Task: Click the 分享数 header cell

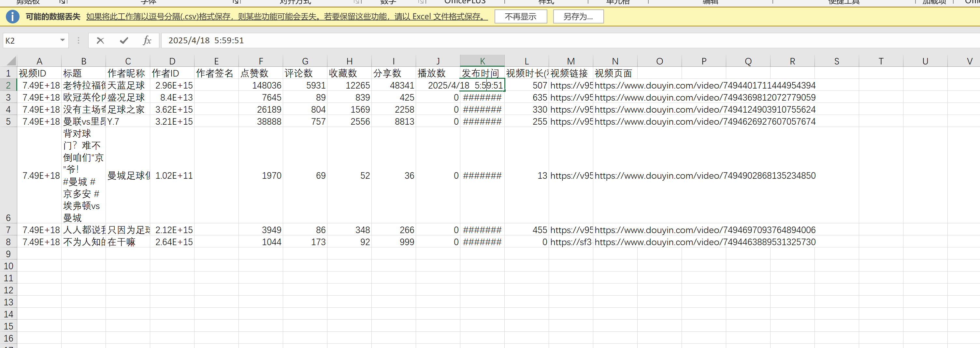Action: click(x=394, y=73)
